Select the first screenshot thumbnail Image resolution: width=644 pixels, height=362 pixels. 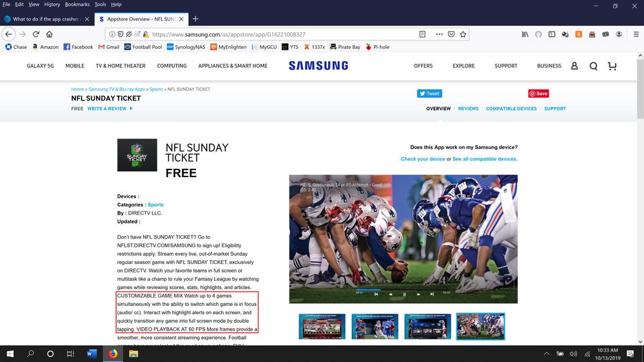pos(322,327)
